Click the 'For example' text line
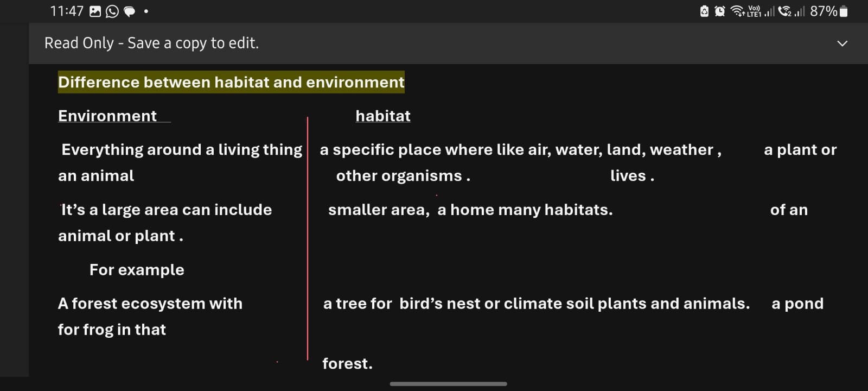The height and width of the screenshot is (391, 868). (x=137, y=270)
